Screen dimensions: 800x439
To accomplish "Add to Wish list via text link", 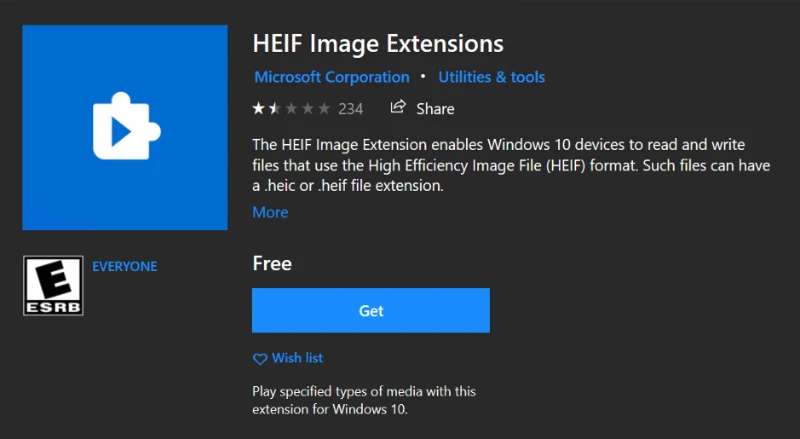I will coord(297,358).
